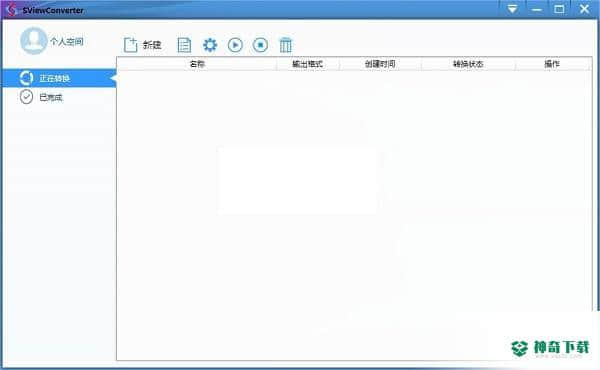
Task: Click the 输出格式 output format column header
Action: [x=308, y=64]
